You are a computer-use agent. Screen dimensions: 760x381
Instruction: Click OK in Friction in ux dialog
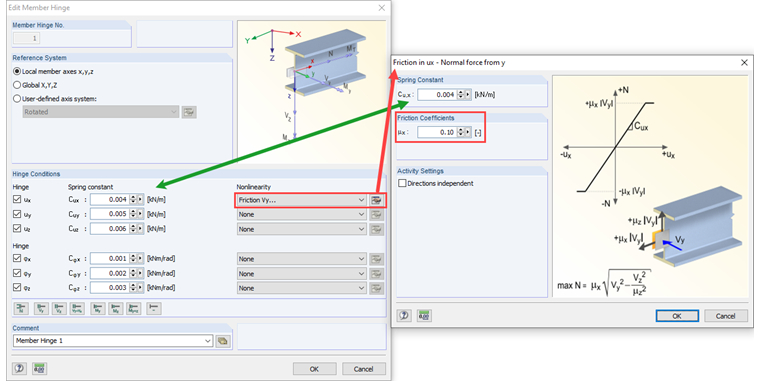pos(677,316)
